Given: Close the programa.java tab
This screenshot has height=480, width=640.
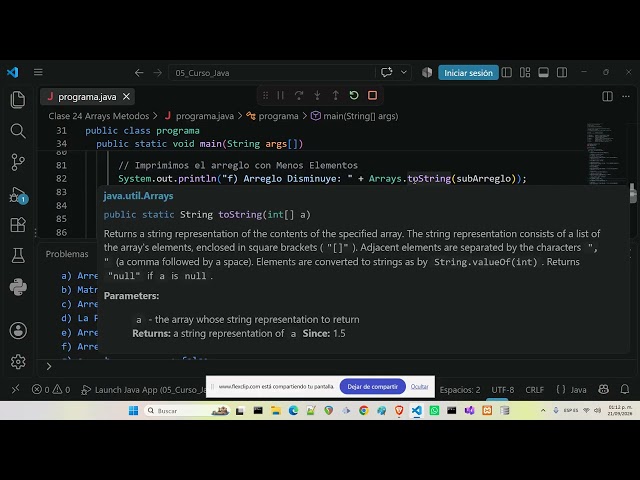Looking at the screenshot, I should point(127,97).
